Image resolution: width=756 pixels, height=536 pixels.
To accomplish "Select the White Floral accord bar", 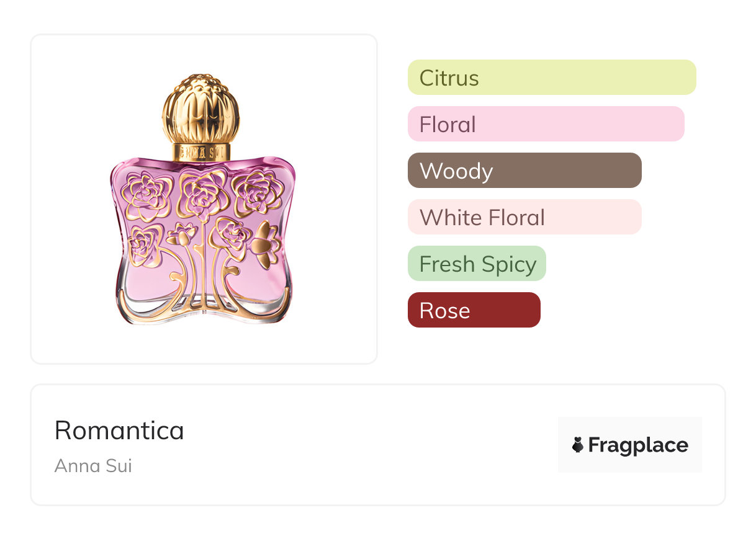I will pyautogui.click(x=524, y=217).
